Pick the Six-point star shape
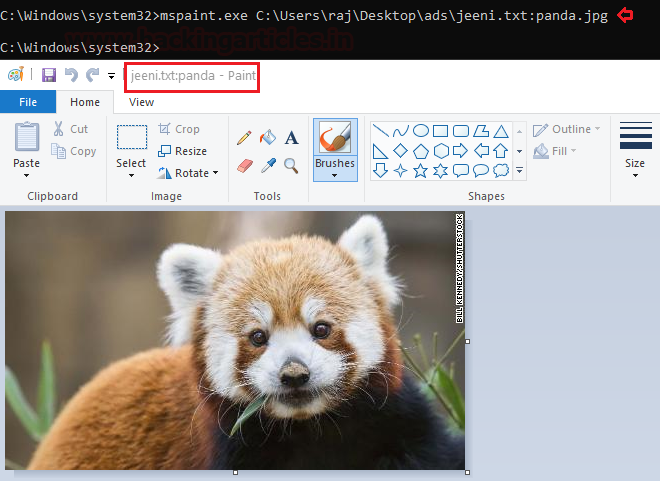 click(441, 170)
